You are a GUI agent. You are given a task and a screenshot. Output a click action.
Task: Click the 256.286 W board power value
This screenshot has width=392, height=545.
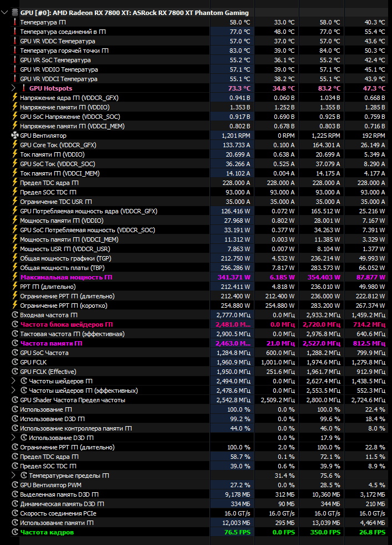(235, 268)
